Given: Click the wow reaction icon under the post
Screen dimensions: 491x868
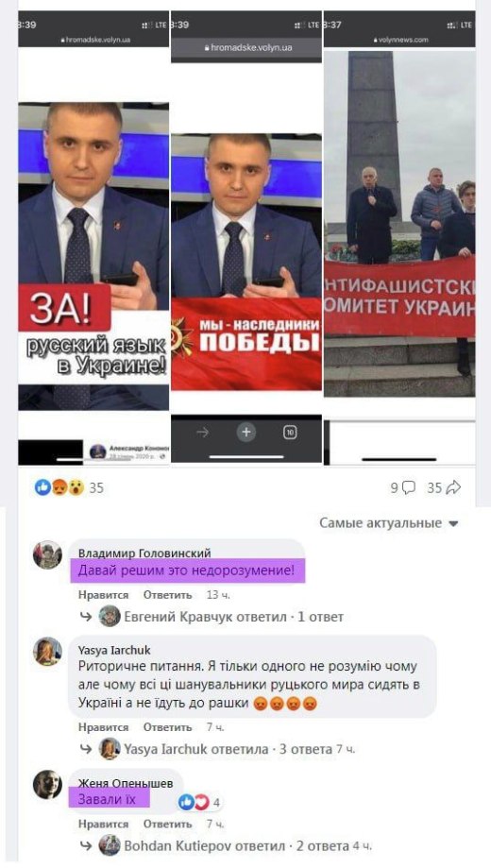Looking at the screenshot, I should tap(76, 487).
